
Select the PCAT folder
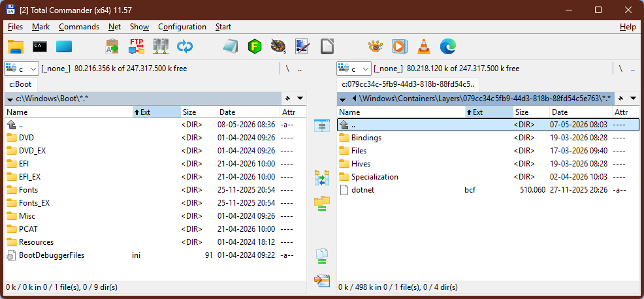[x=155, y=229]
